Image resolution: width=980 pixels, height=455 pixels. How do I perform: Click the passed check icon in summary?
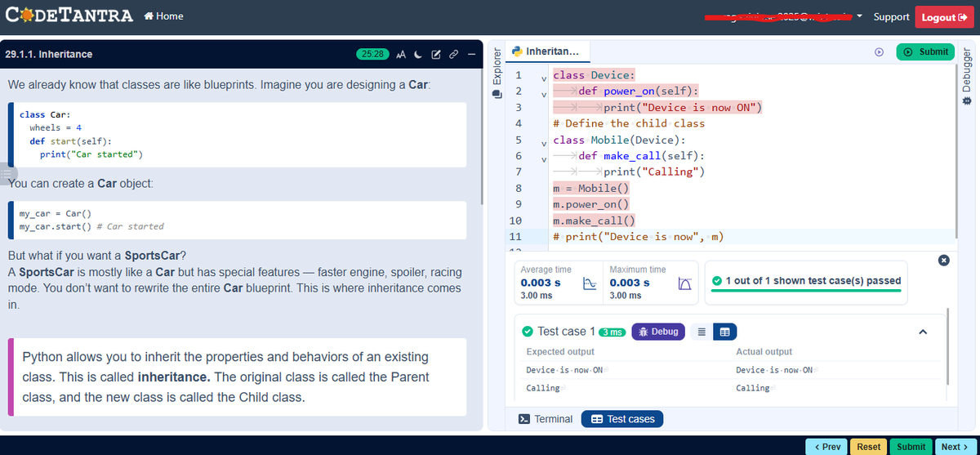717,281
